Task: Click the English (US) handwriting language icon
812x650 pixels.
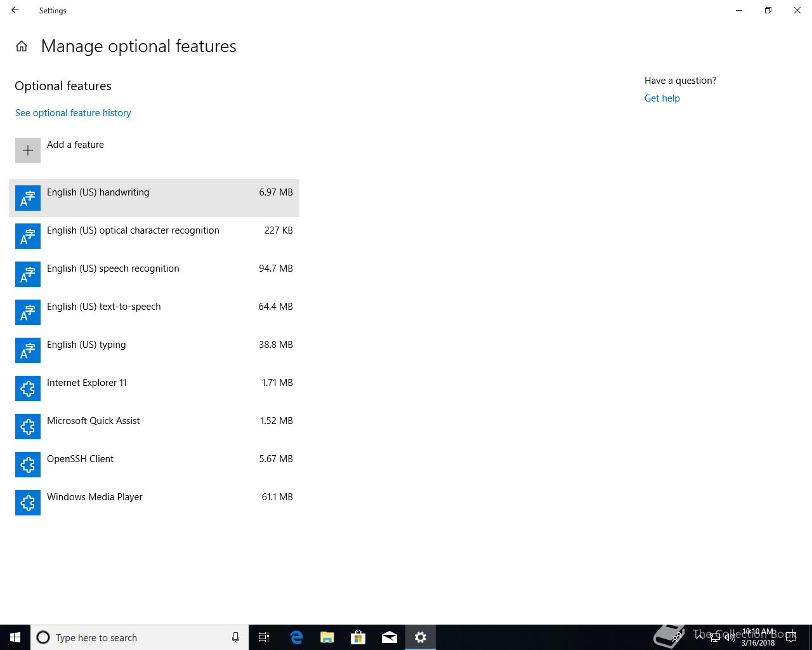Action: (x=28, y=198)
